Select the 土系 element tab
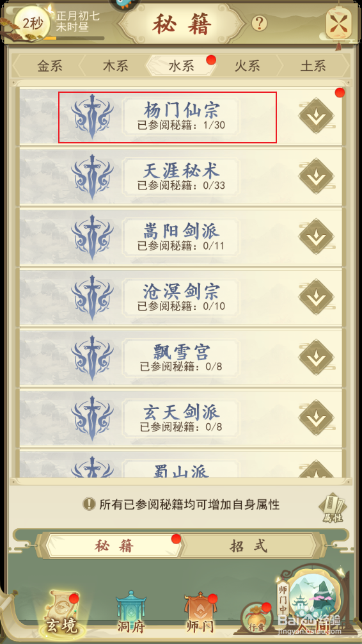Screen dimensions: 362x644 tap(313, 66)
